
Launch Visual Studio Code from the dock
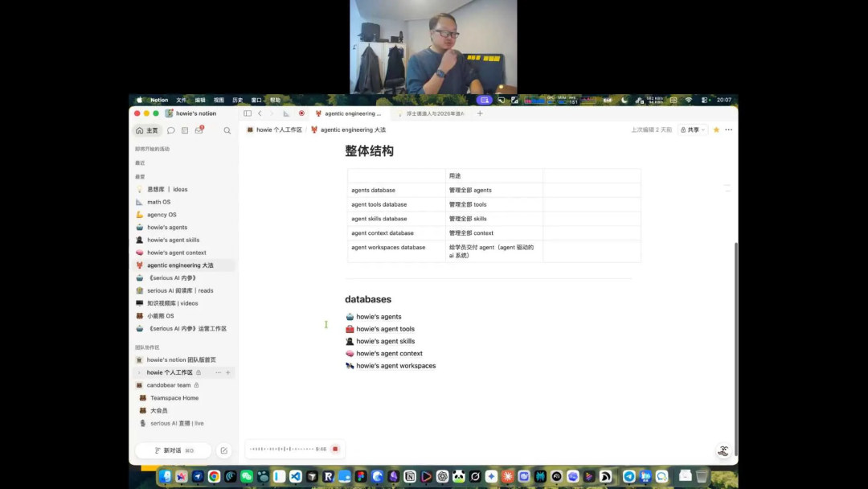coord(296,476)
